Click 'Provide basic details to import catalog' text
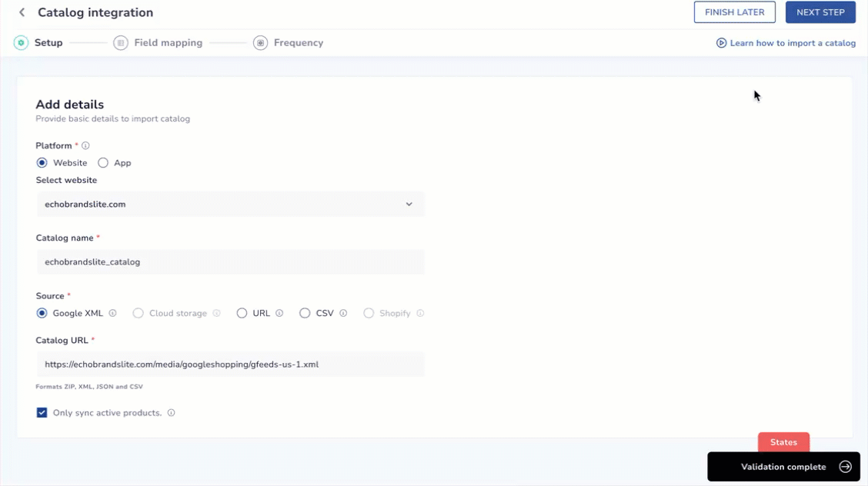This screenshot has height=486, width=868. click(x=113, y=119)
